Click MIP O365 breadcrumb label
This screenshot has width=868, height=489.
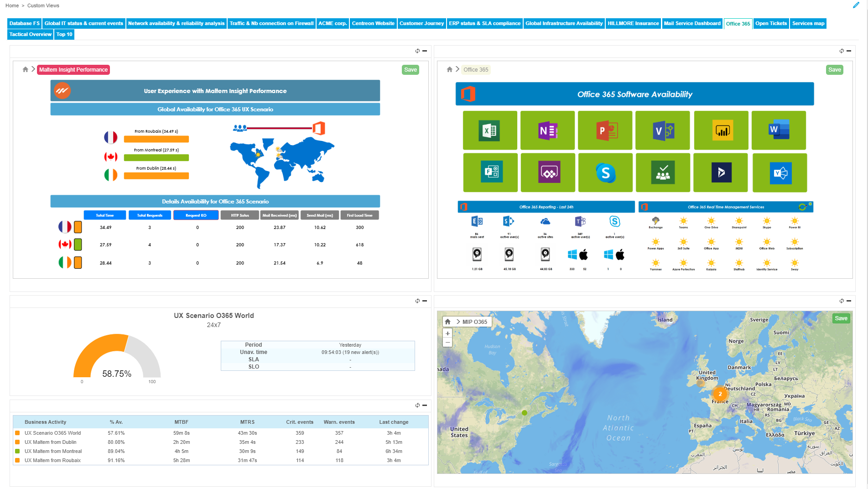point(475,322)
